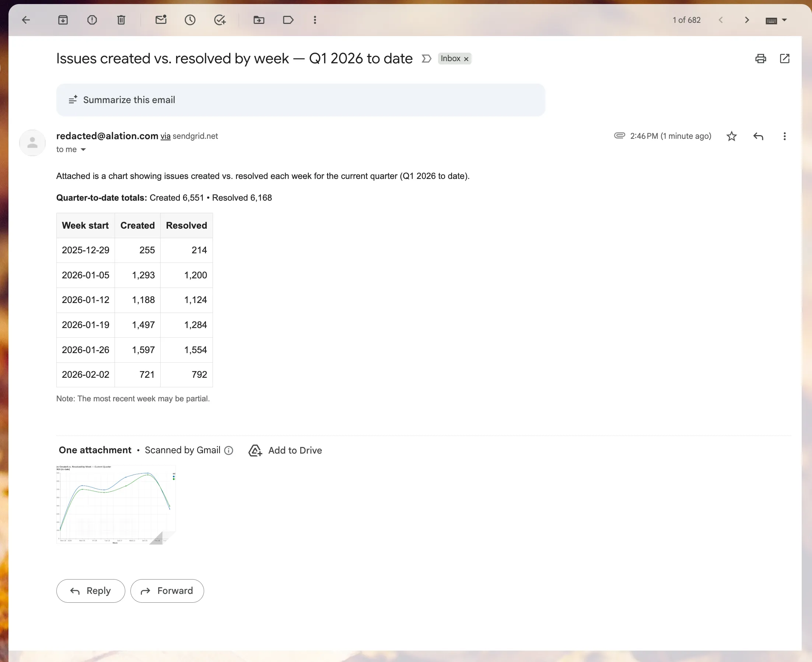Add this email to Tasks

[x=220, y=20]
